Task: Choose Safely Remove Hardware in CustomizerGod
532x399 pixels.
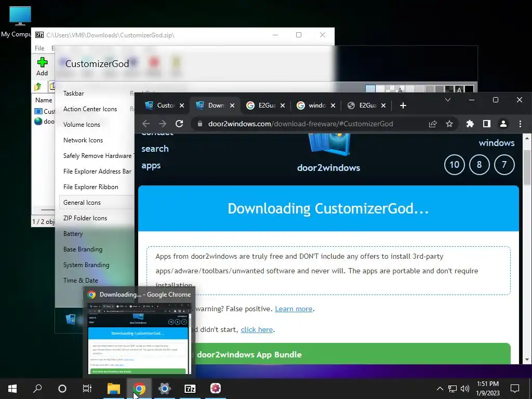Action: [97, 156]
